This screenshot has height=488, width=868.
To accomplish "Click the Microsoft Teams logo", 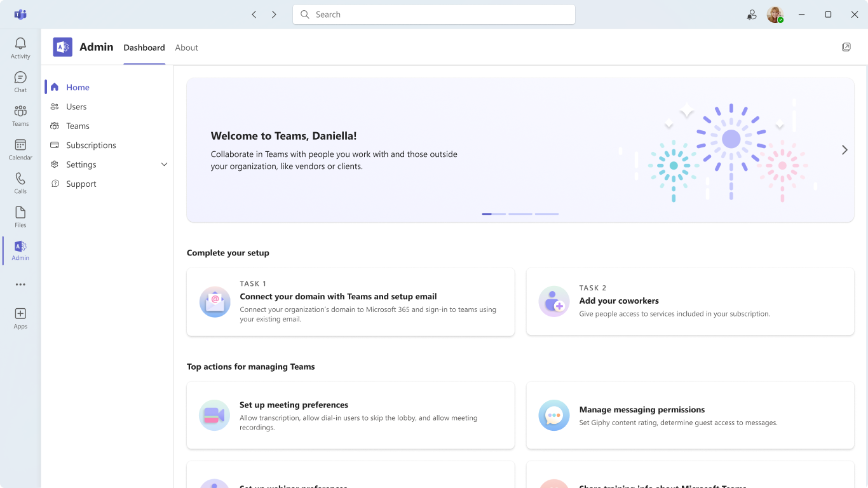I will tap(20, 14).
